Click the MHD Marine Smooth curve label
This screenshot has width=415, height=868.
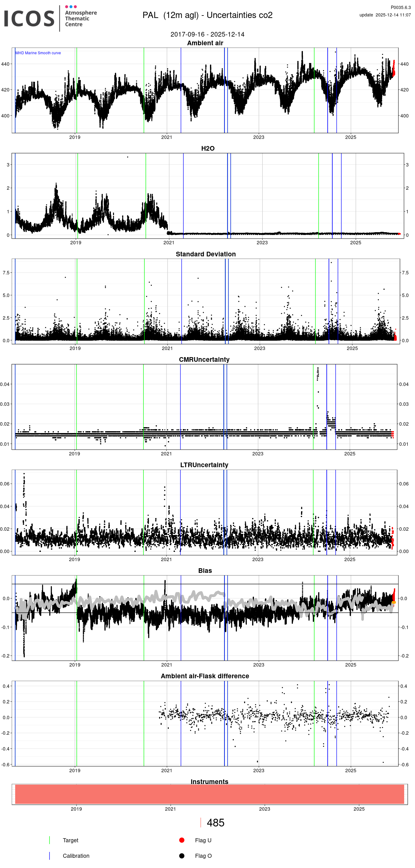(38, 53)
